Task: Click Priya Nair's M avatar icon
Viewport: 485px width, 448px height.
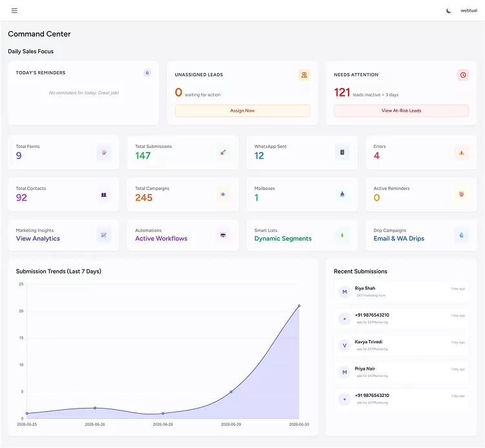Action: coord(345,372)
